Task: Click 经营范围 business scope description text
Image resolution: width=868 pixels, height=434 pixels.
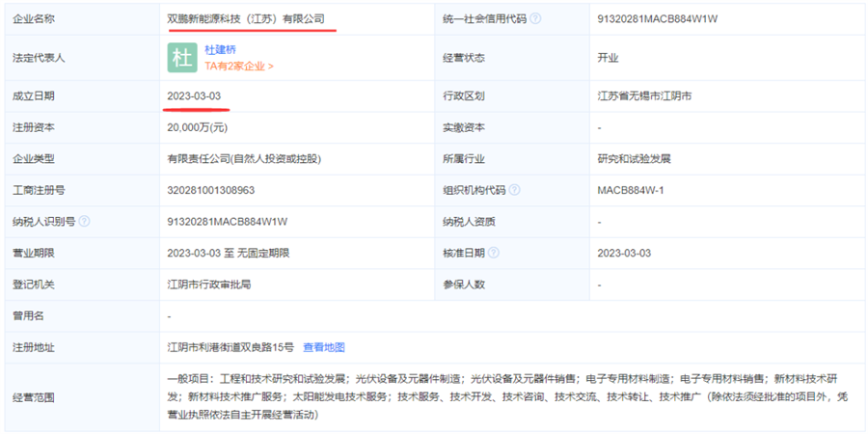Action: pyautogui.click(x=507, y=397)
